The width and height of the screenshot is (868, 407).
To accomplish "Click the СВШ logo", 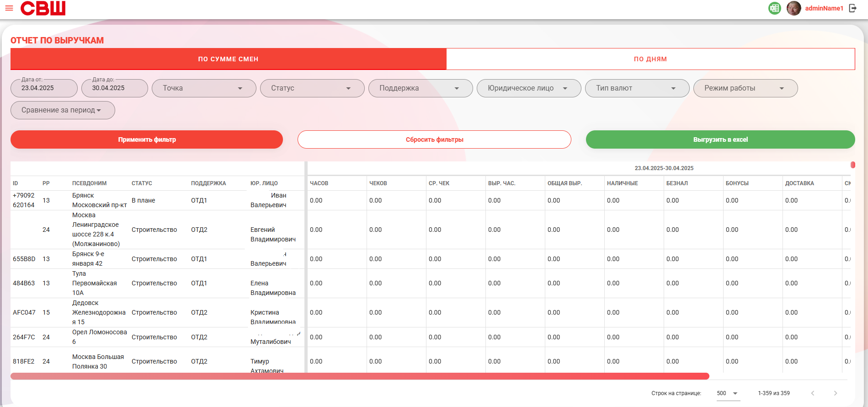I will [43, 8].
